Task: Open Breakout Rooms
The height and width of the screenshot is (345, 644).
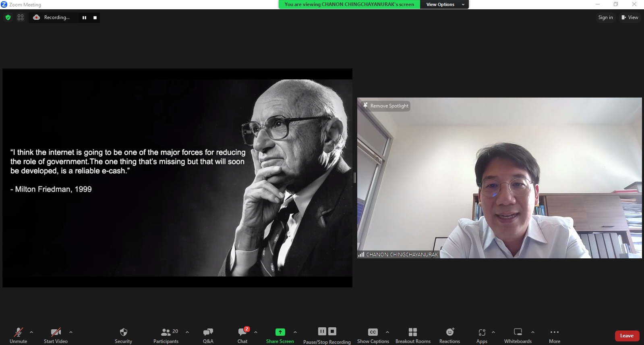Action: click(x=413, y=335)
